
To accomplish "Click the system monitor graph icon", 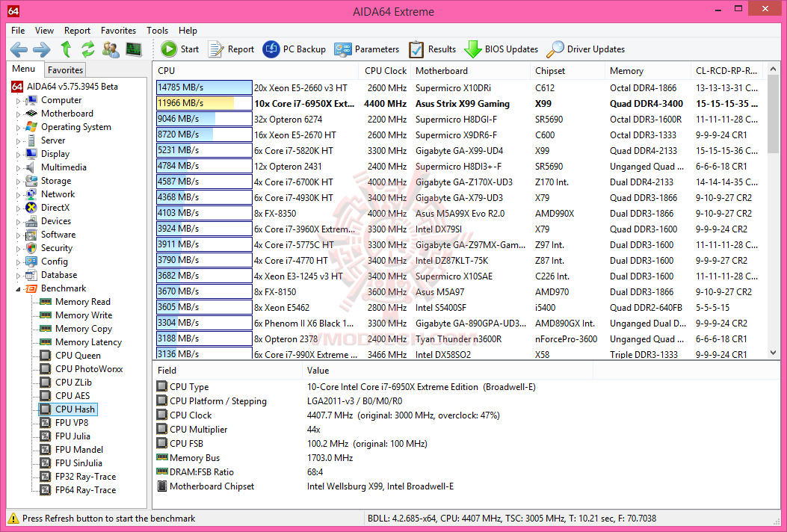I will click(134, 49).
